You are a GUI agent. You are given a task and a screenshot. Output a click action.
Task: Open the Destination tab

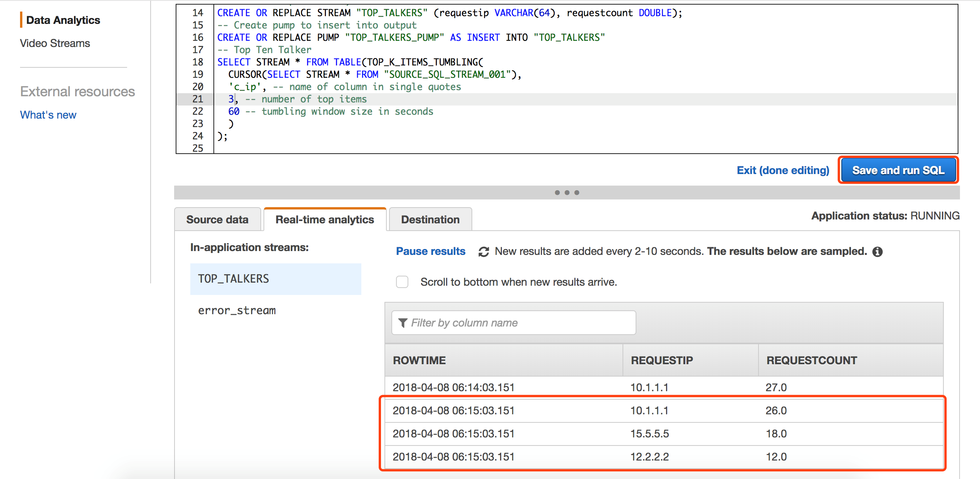430,219
